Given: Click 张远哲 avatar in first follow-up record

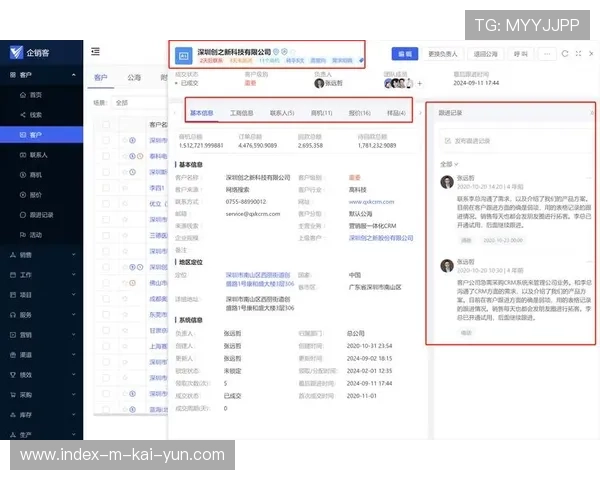Looking at the screenshot, I should (447, 182).
